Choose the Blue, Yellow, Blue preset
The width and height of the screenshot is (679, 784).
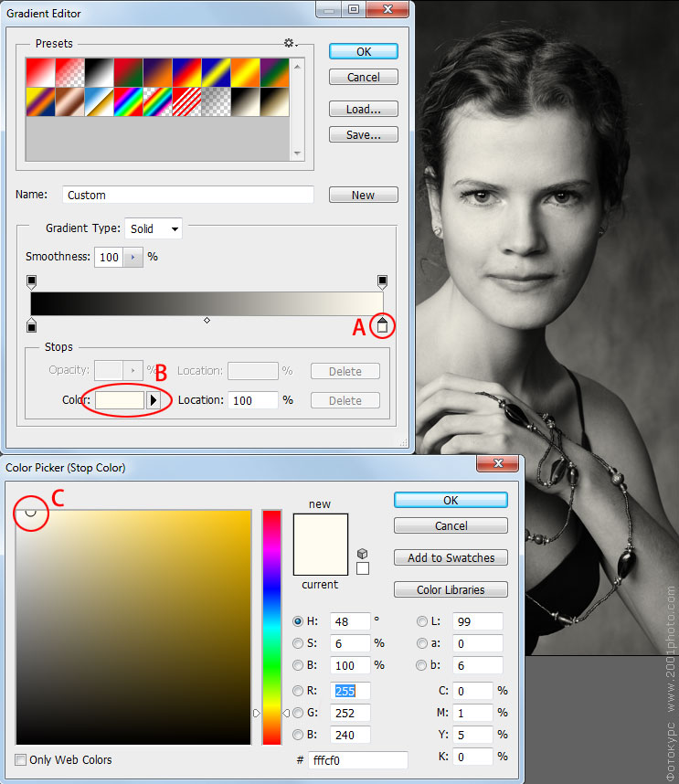pyautogui.click(x=216, y=72)
